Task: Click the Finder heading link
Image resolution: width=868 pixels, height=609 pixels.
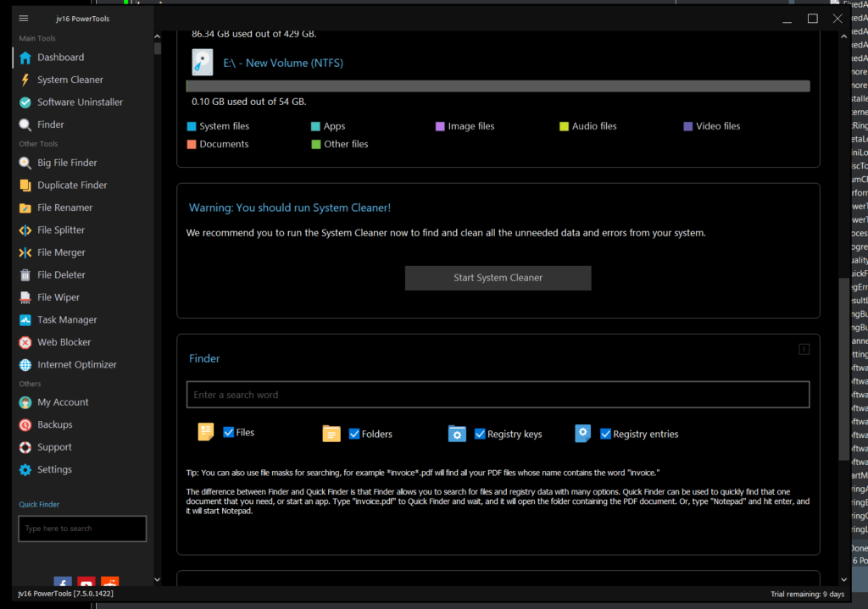Action: coord(204,358)
